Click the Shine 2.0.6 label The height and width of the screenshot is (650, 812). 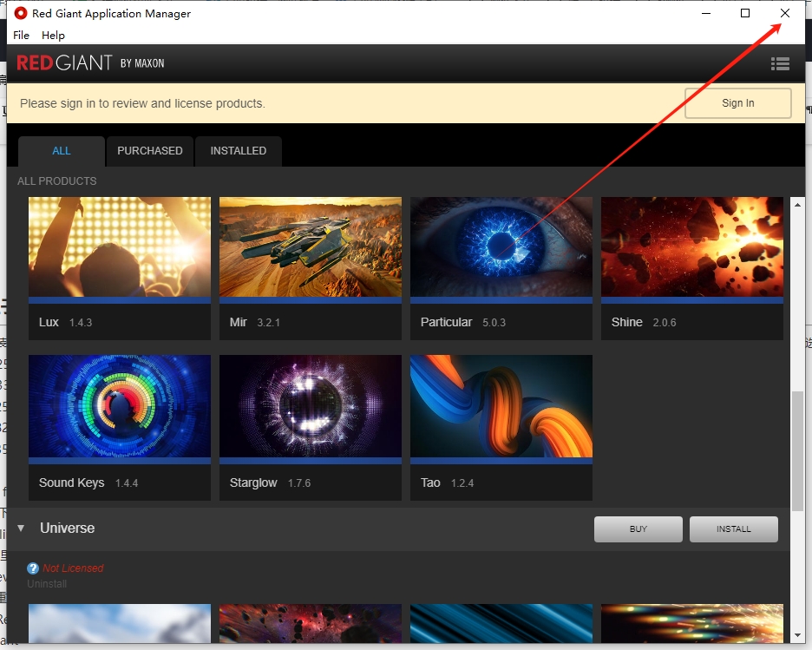point(644,322)
